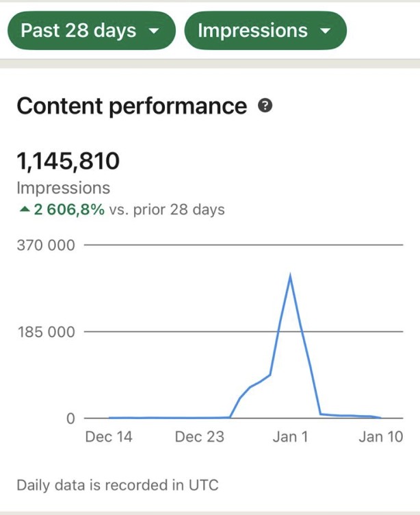Select Dec 14 on the date axis
Viewport: 420px width, 515px height.
click(x=109, y=437)
